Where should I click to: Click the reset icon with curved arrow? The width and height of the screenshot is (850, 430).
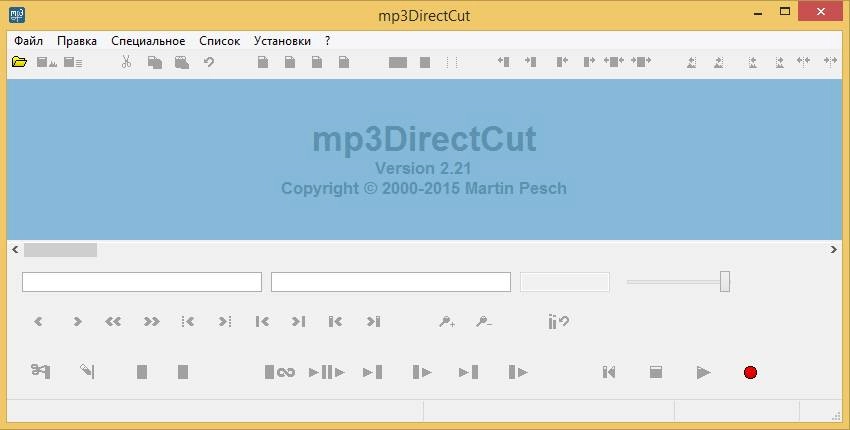[558, 322]
